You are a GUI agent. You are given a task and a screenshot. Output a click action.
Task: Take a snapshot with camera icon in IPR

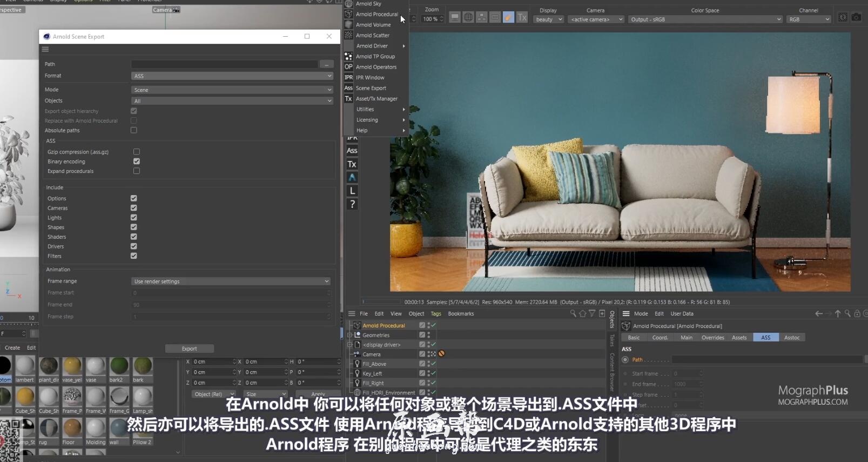click(x=856, y=17)
